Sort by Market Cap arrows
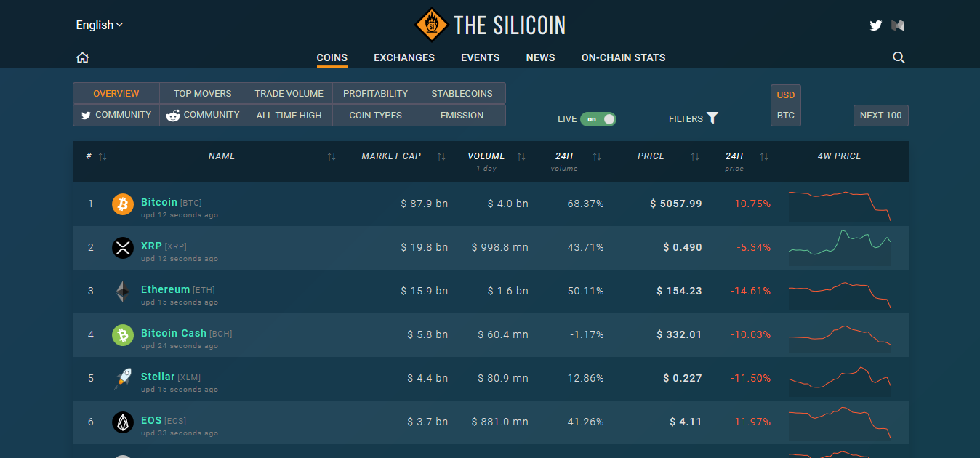 441,156
